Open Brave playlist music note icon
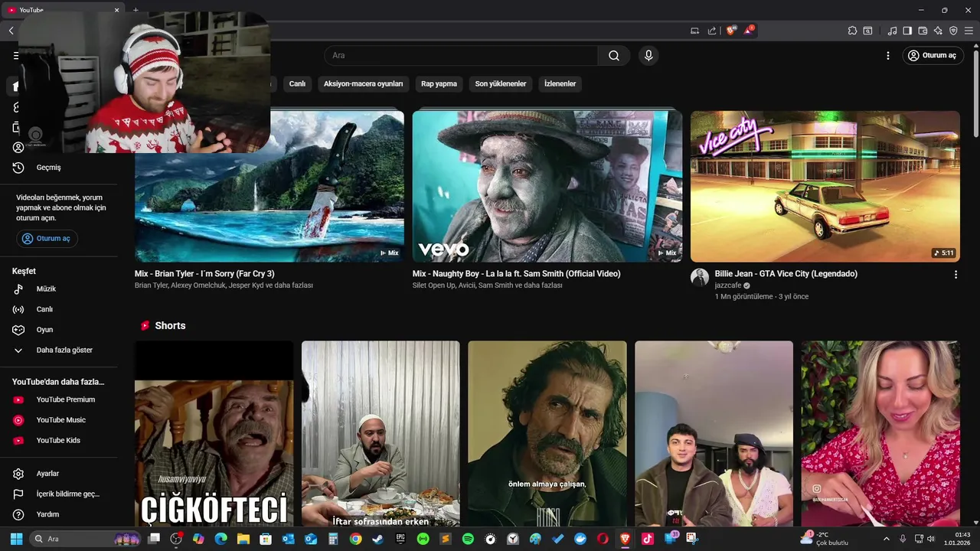This screenshot has height=551, width=980. (892, 31)
